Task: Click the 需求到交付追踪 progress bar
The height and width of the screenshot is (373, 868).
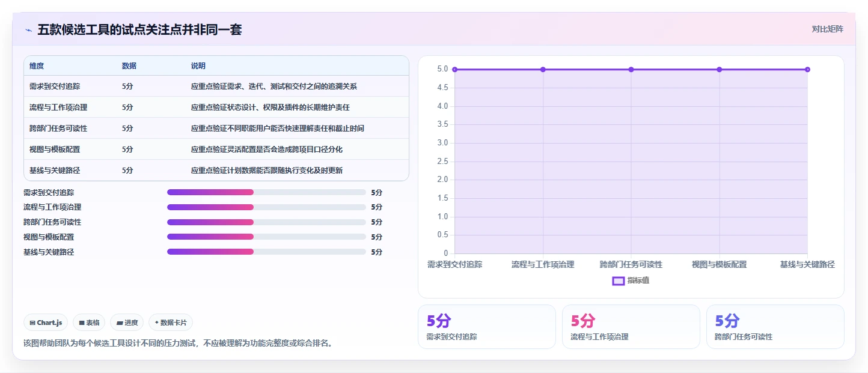Action: [x=266, y=192]
